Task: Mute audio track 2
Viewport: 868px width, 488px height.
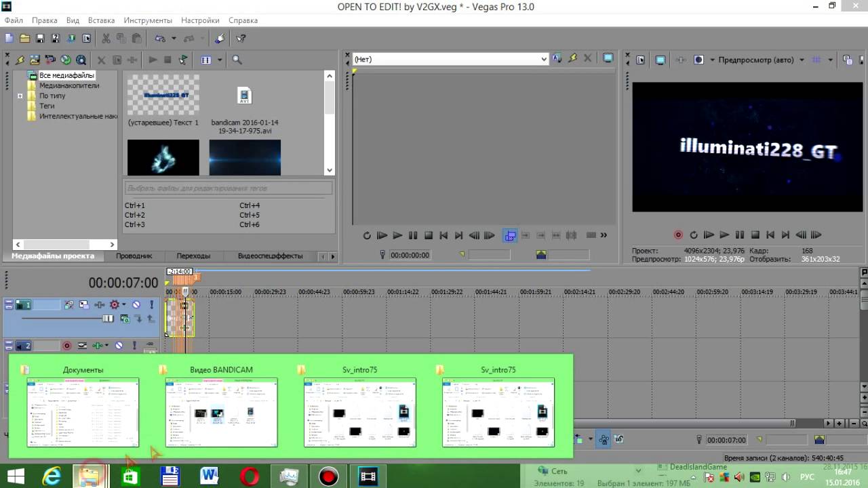Action: [x=119, y=346]
